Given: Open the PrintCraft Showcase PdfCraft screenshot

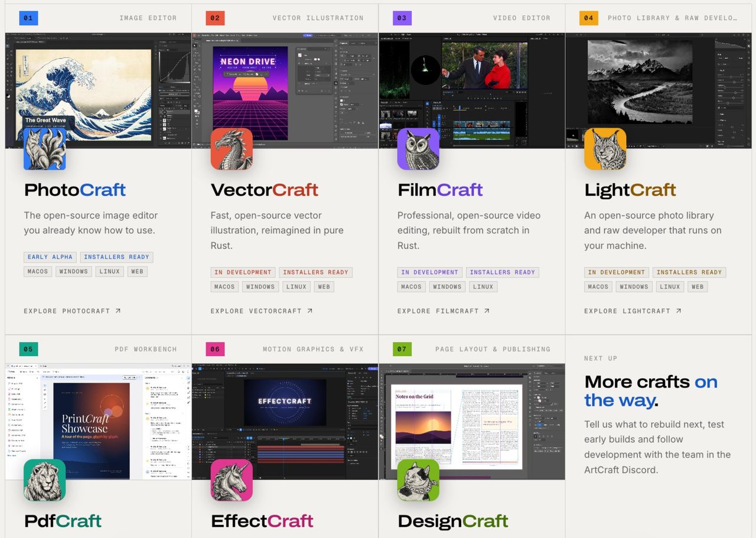Looking at the screenshot, I should point(98,422).
